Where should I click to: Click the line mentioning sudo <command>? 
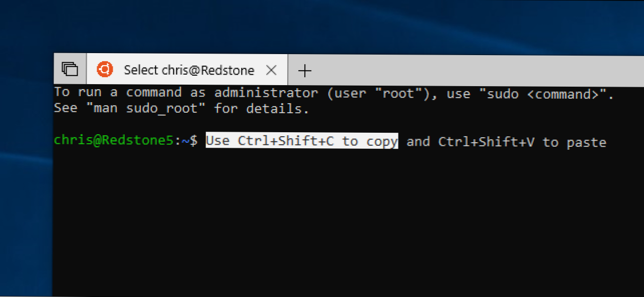point(334,93)
